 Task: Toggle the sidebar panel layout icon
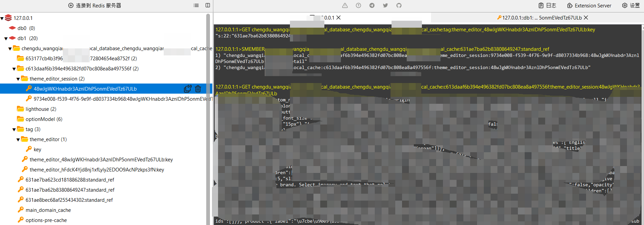pyautogui.click(x=208, y=5)
